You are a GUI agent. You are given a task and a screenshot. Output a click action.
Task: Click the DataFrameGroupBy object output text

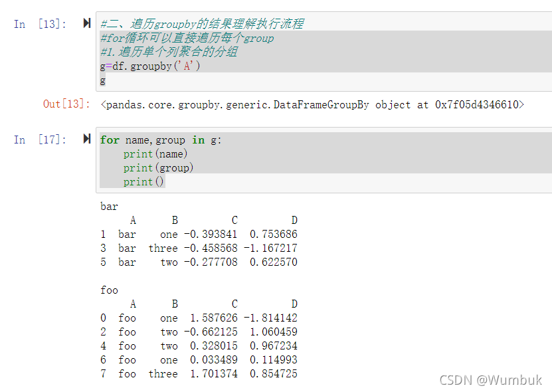click(x=312, y=104)
